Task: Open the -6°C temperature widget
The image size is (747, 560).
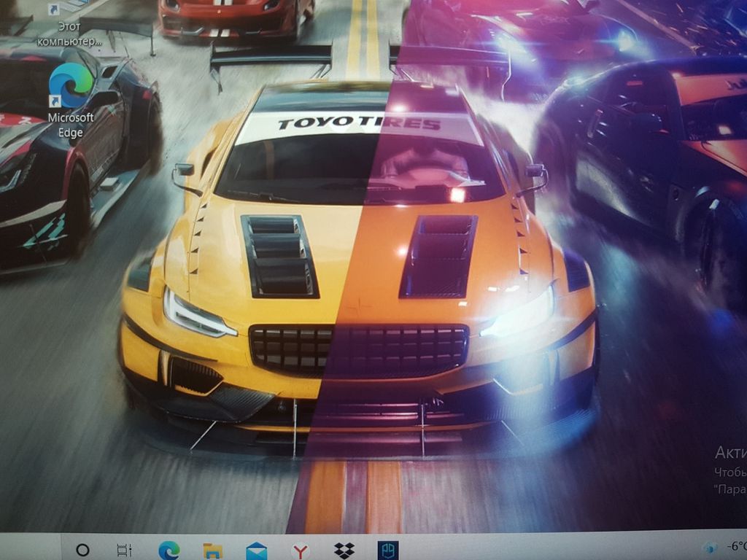Action: coord(734,546)
